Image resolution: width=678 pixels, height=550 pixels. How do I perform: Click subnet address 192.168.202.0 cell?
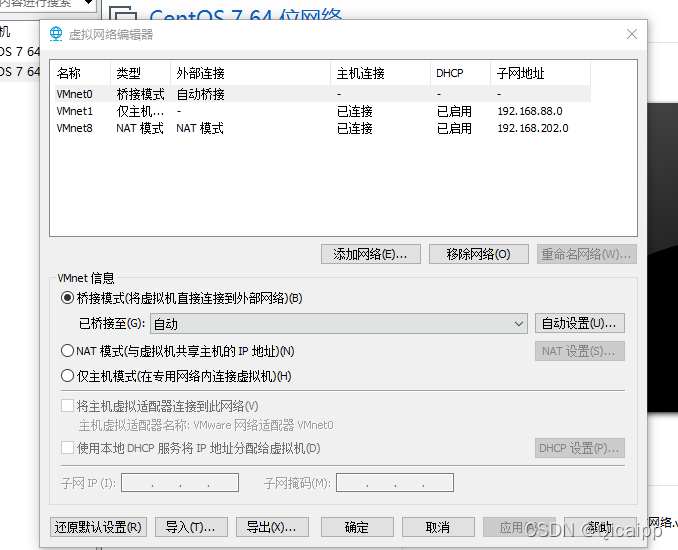point(533,128)
